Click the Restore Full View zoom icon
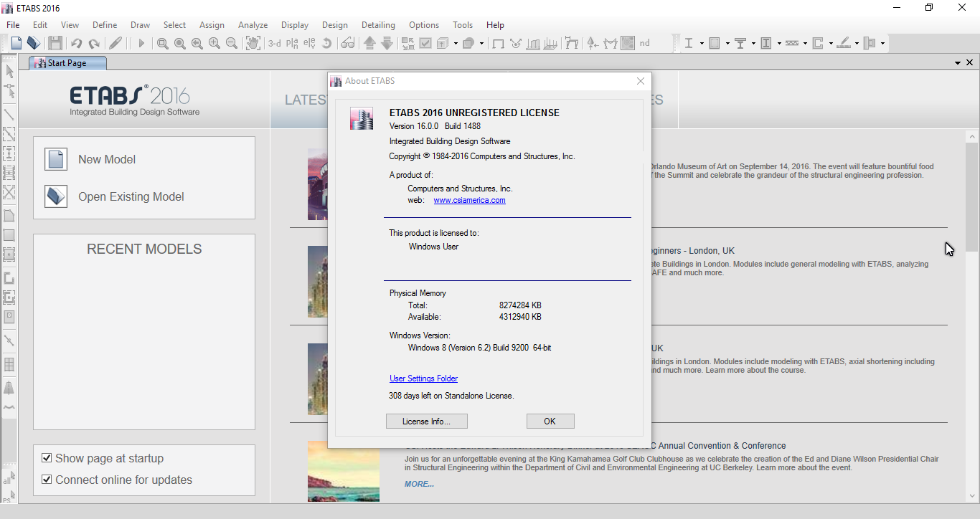 (x=180, y=44)
